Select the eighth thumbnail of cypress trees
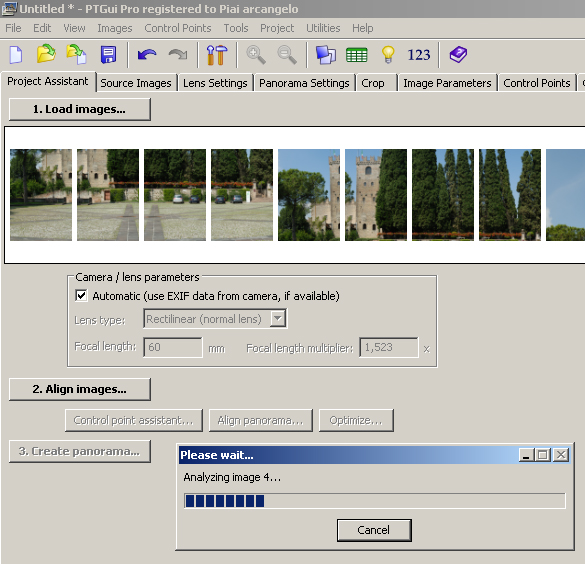 pyautogui.click(x=510, y=195)
